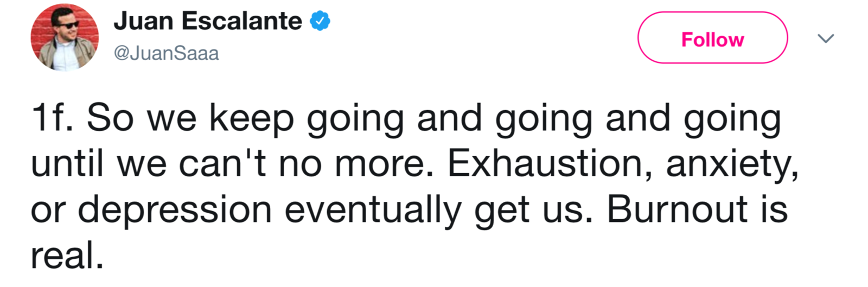This screenshot has height=287, width=868.
Task: Click the word 'real.' ending the tweet
Action: (x=67, y=255)
